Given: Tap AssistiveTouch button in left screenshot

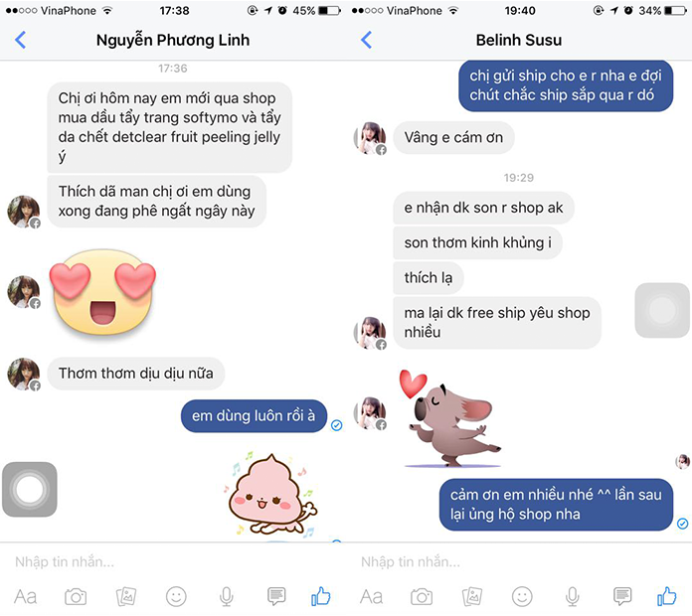Looking at the screenshot, I should (x=30, y=490).
